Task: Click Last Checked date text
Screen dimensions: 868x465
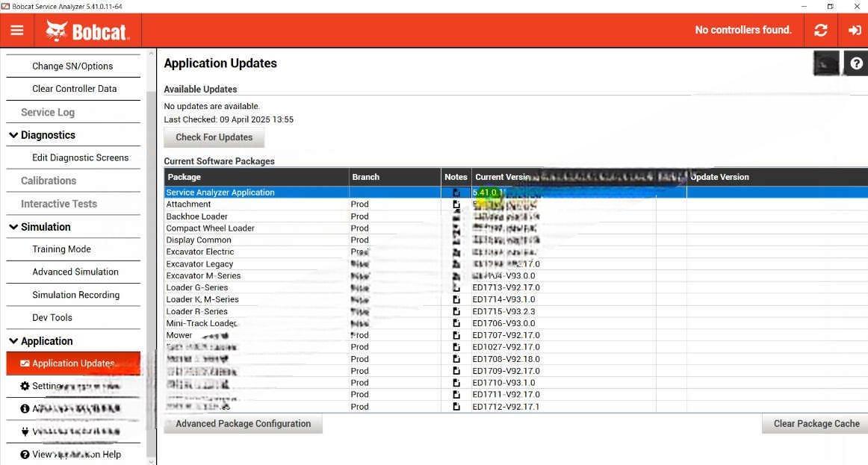Action: pyautogui.click(x=229, y=119)
